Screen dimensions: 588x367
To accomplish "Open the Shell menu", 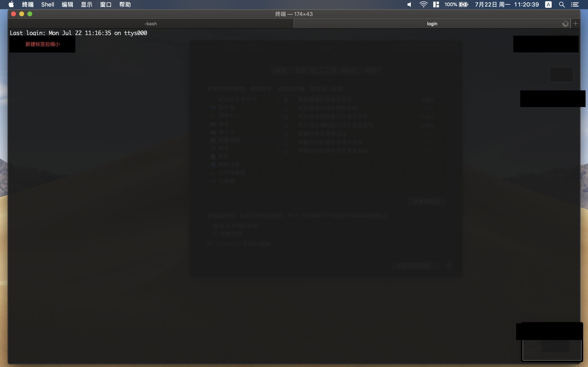I will [48, 4].
